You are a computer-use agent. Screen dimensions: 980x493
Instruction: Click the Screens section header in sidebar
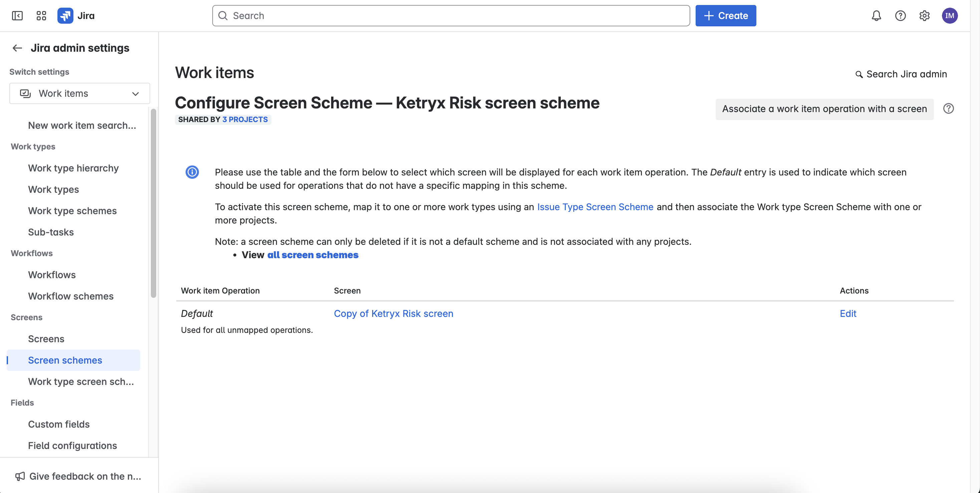pyautogui.click(x=27, y=318)
